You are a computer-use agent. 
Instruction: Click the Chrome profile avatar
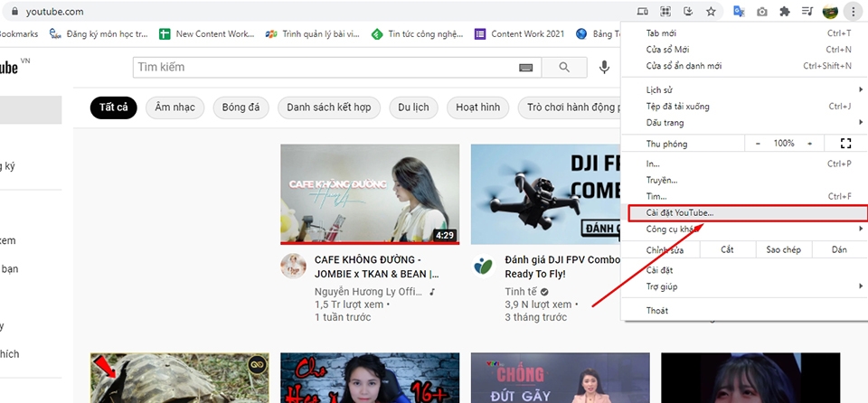point(830,11)
